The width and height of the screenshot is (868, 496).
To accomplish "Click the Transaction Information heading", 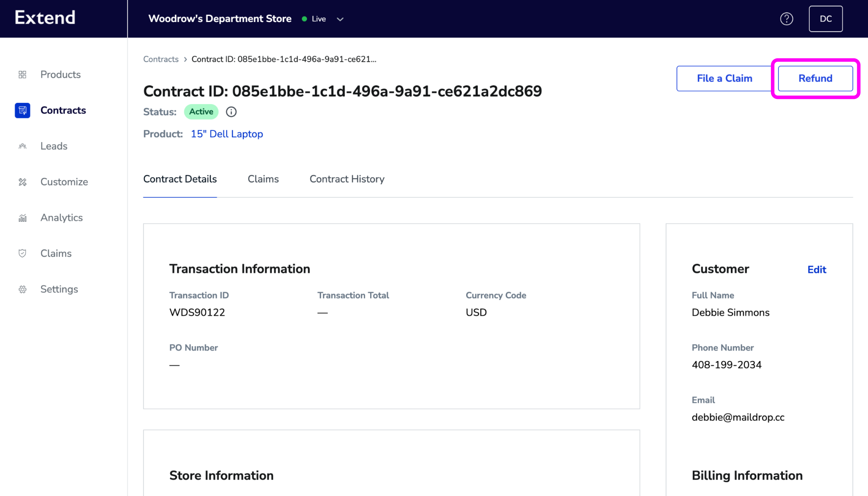I will (239, 269).
